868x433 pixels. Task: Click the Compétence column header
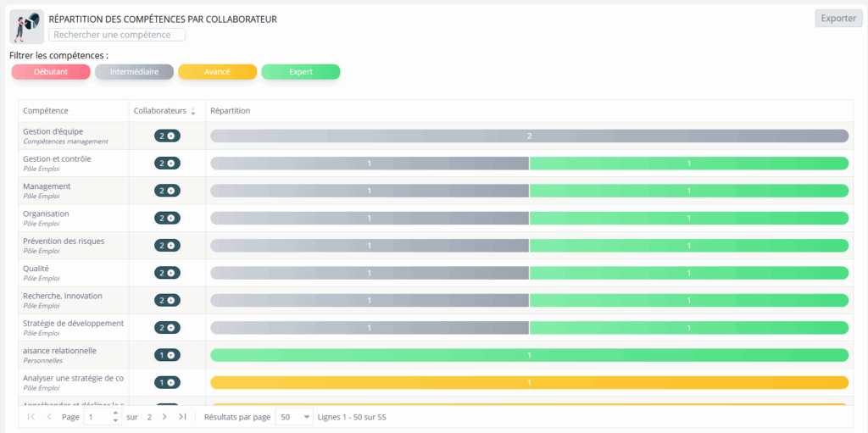[46, 111]
